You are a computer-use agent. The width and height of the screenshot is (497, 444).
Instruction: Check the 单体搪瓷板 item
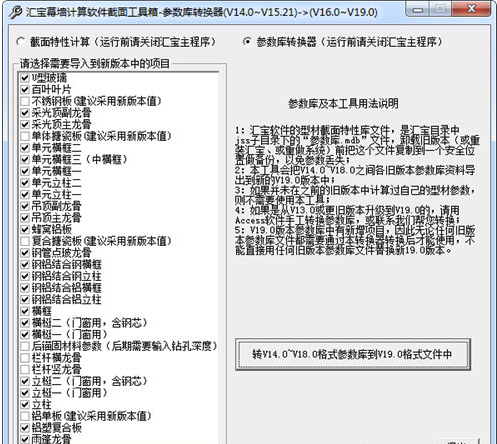pos(25,136)
